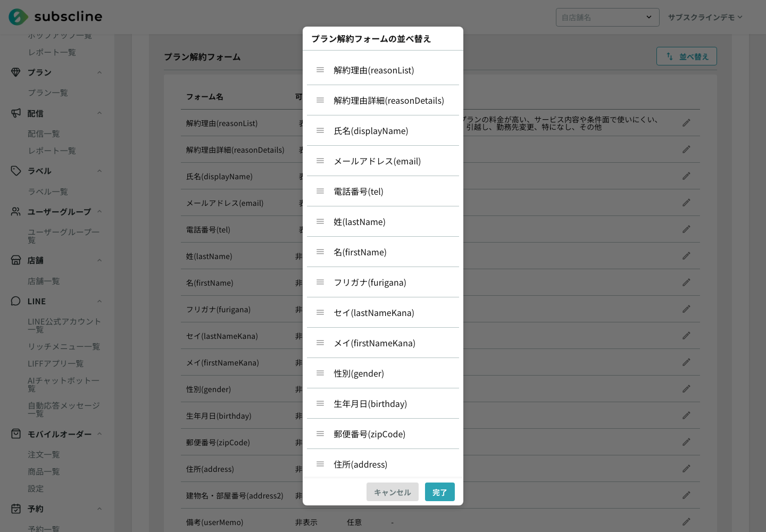Click the 完了 button
Viewport: 766px width, 532px height.
click(x=440, y=492)
